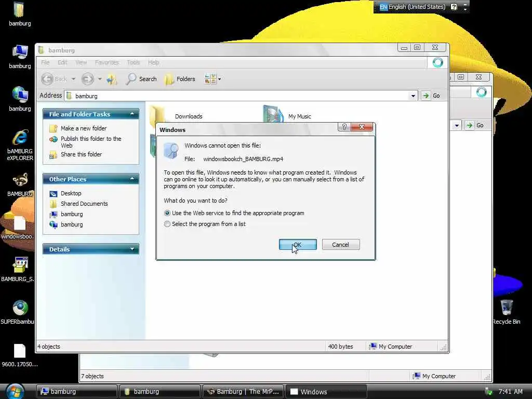Click the Back navigation button

coord(54,79)
